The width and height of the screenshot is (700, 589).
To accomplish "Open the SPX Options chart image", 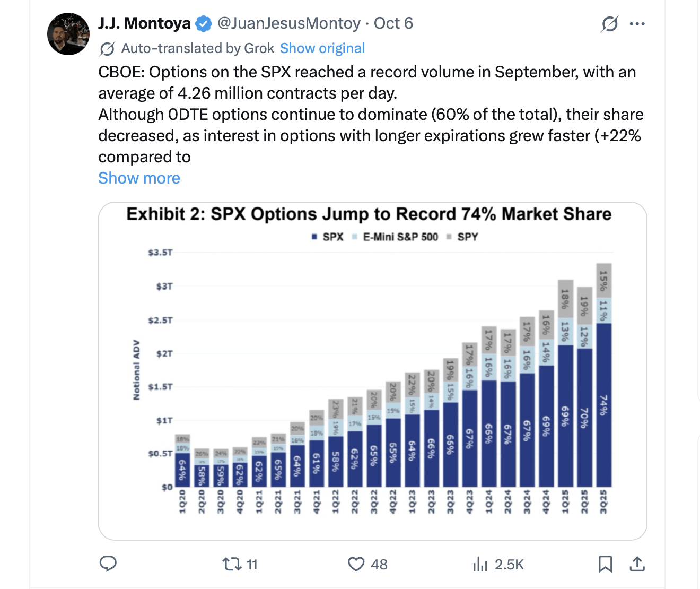I will click(372, 370).
